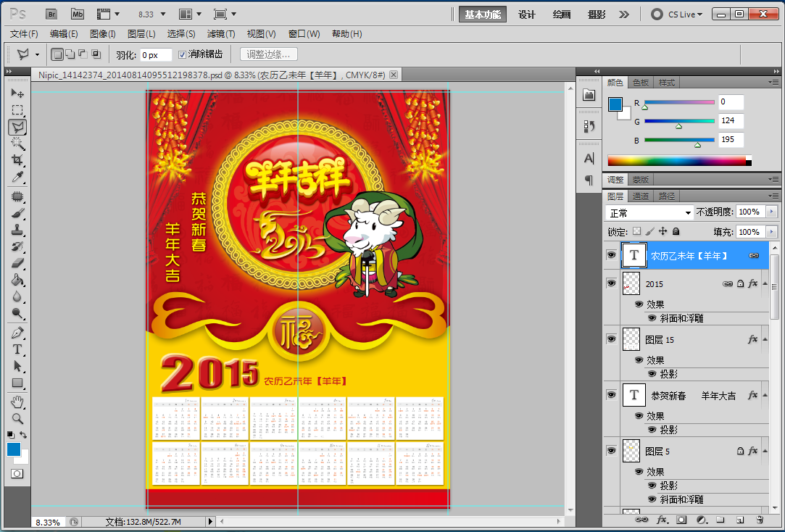Select the 基本功能 workspace
Viewport: 785px width, 532px height.
click(x=483, y=14)
